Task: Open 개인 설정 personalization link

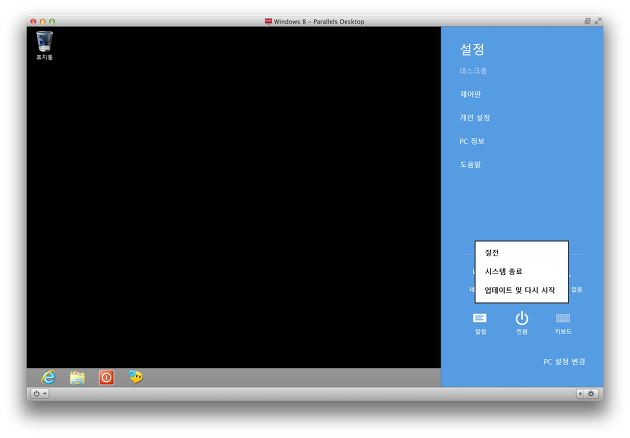Action: click(475, 118)
